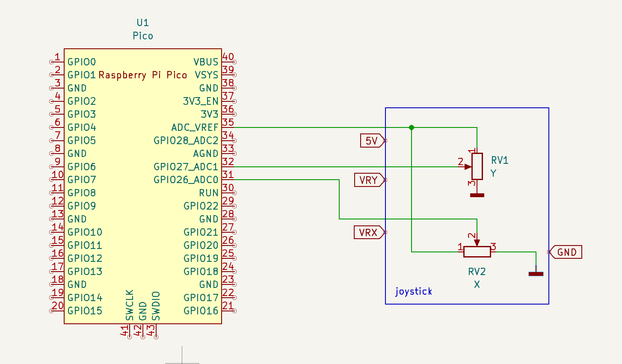
Task: Click the Pico value label under U1
Action: pos(143,36)
